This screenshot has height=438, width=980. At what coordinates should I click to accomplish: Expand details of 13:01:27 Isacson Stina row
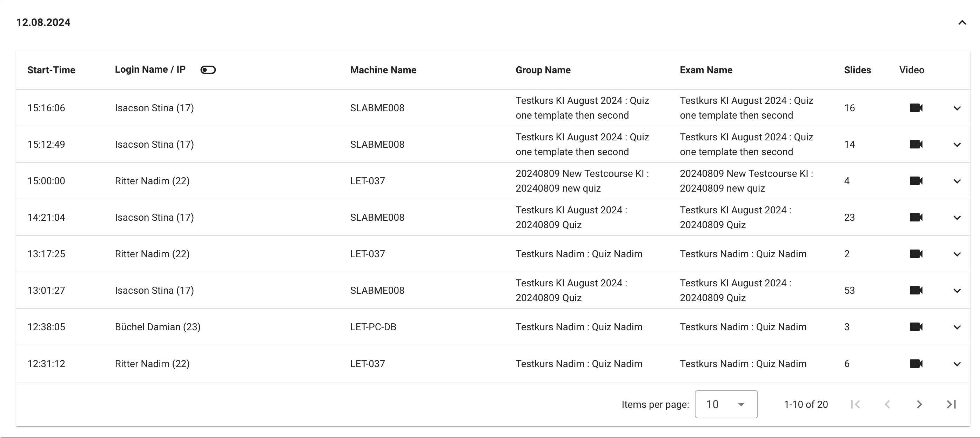point(957,291)
